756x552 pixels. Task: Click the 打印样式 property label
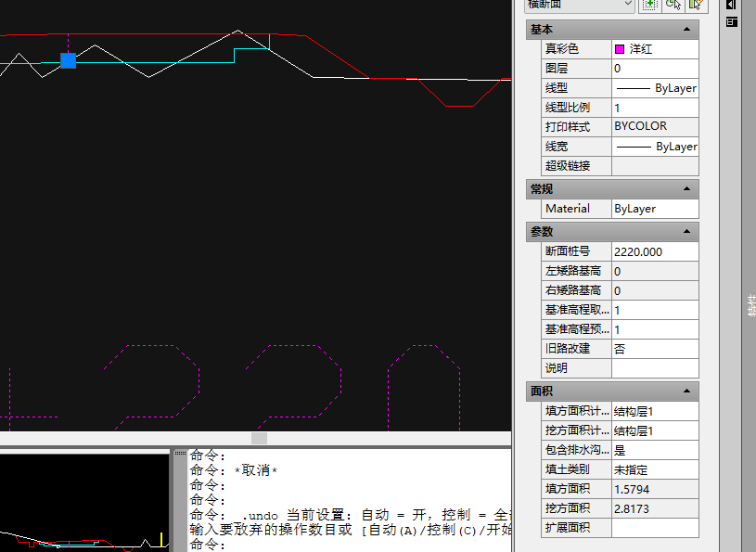coord(568,127)
